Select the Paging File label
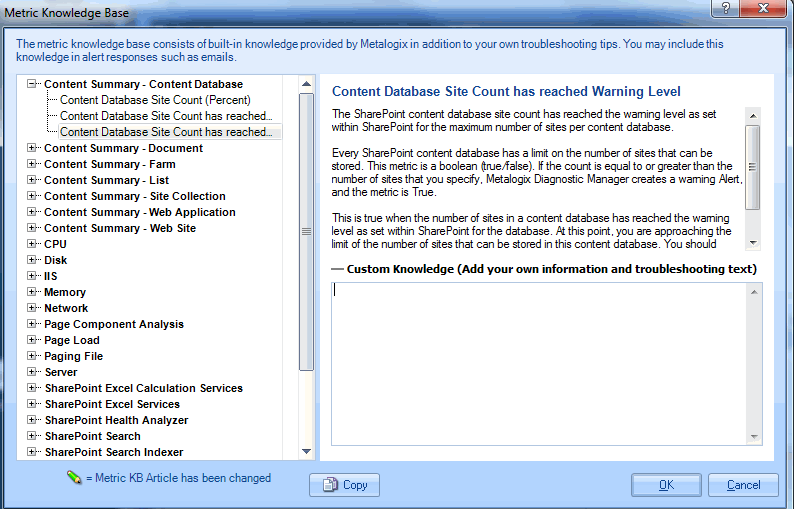This screenshot has width=794, height=509. click(x=73, y=356)
